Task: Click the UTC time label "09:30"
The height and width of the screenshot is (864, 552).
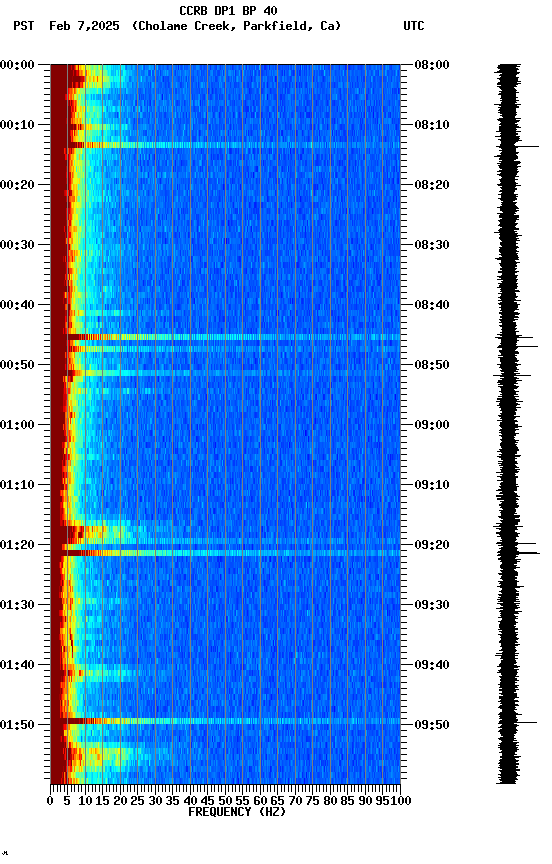Action: (x=432, y=605)
